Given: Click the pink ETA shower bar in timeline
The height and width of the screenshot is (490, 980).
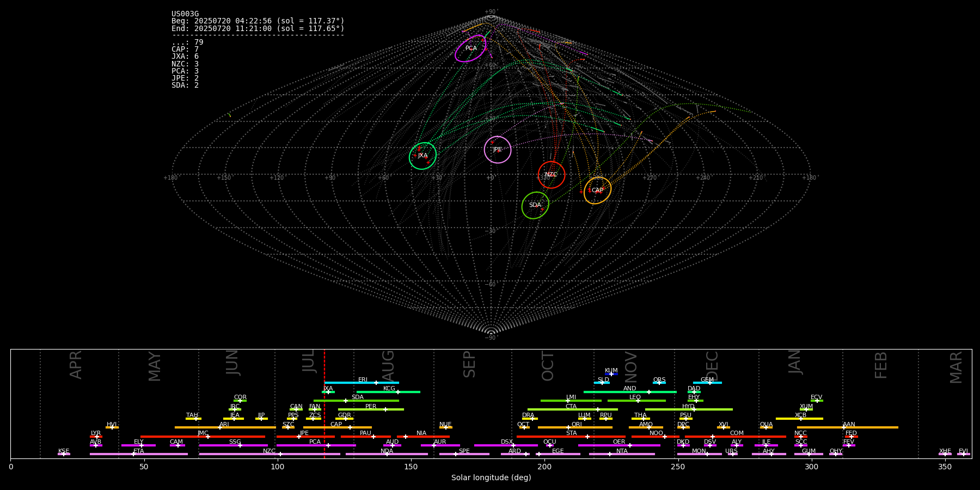Looking at the screenshot, I should (x=138, y=454).
